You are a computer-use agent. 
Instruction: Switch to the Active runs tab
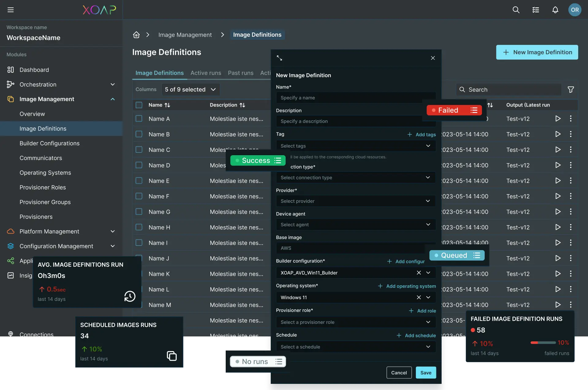coord(206,73)
